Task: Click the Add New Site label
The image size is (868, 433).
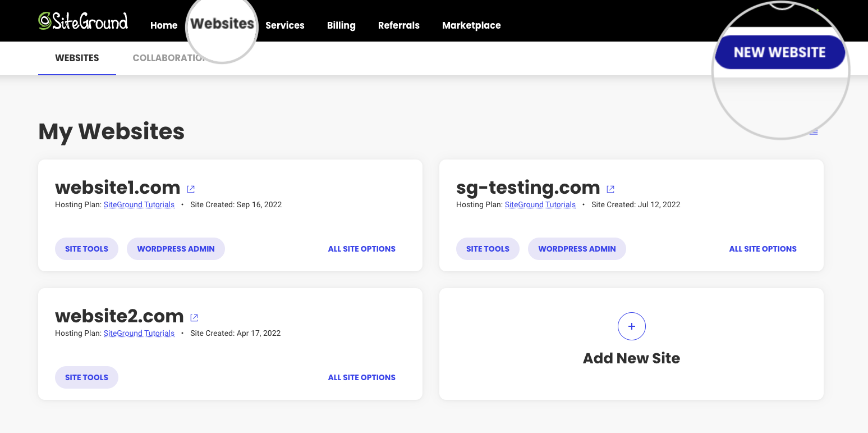Action: [x=631, y=358]
